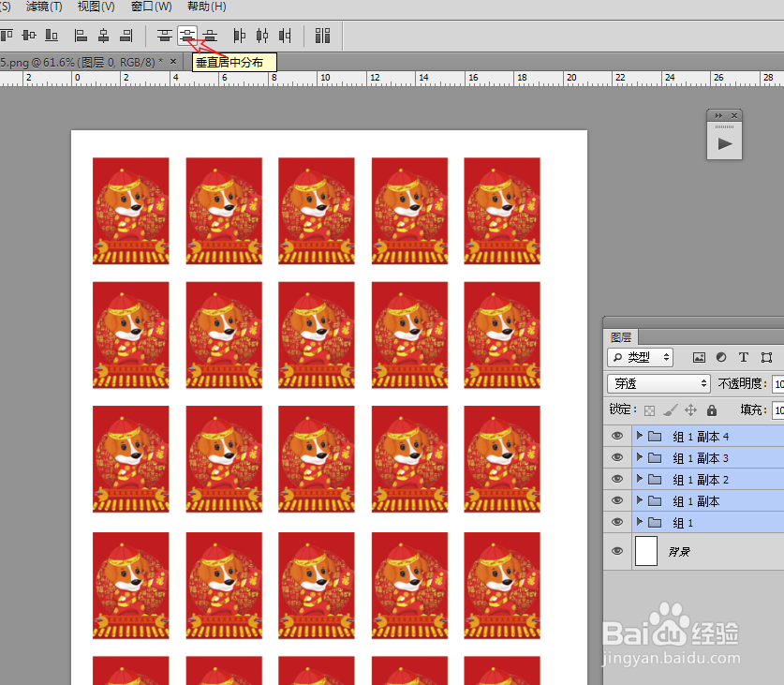Select the 5.png document tab
The width and height of the screenshot is (784, 685).
81,63
